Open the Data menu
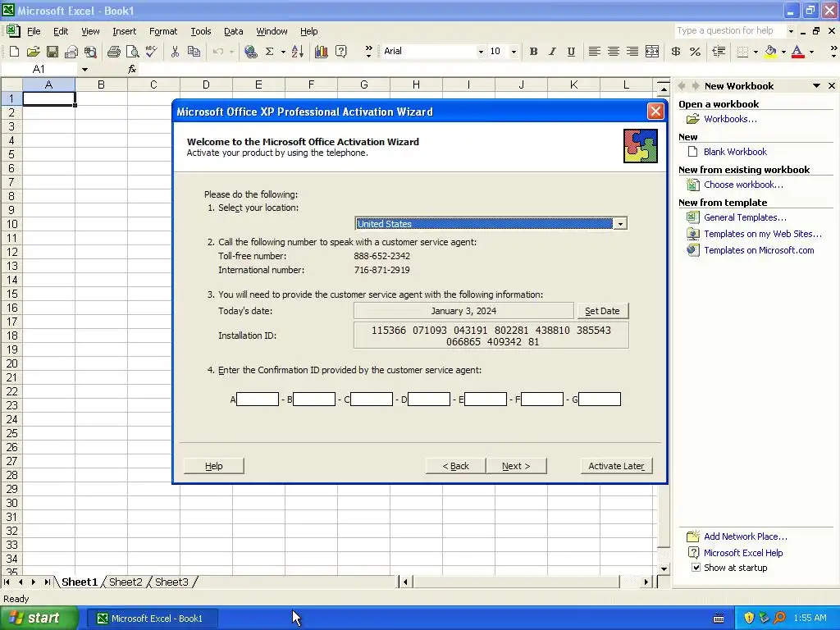This screenshot has width=840, height=630. 233,31
